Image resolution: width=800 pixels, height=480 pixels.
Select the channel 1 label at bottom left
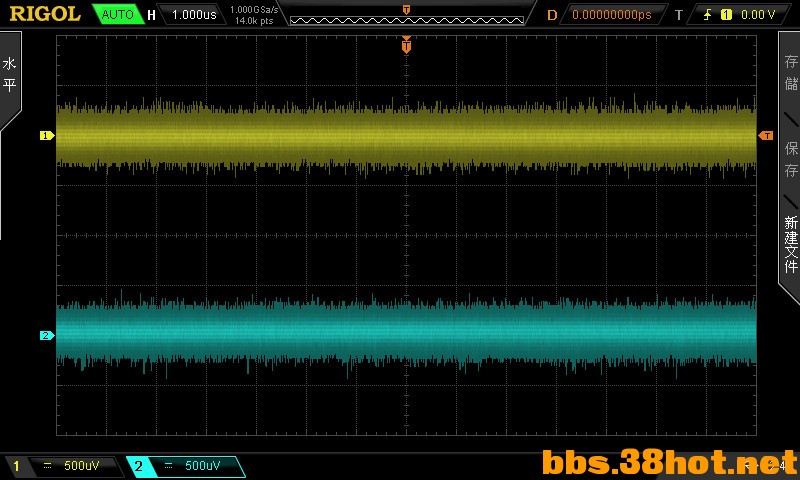click(16, 466)
